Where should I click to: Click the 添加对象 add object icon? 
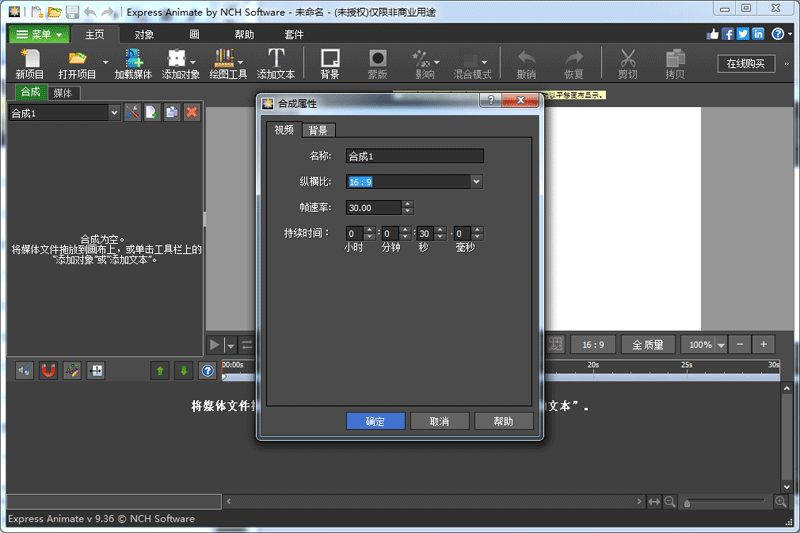[177, 58]
